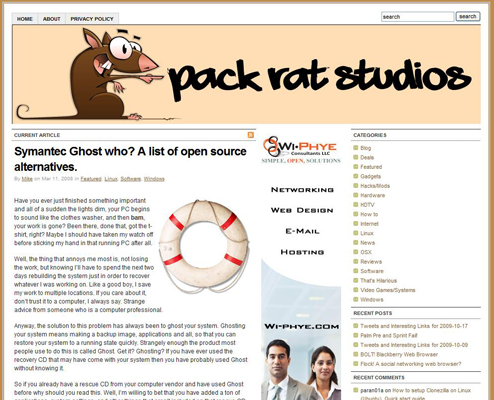The height and width of the screenshot is (400, 494).
Task: Click the Blog category bullet icon
Action: [356, 148]
